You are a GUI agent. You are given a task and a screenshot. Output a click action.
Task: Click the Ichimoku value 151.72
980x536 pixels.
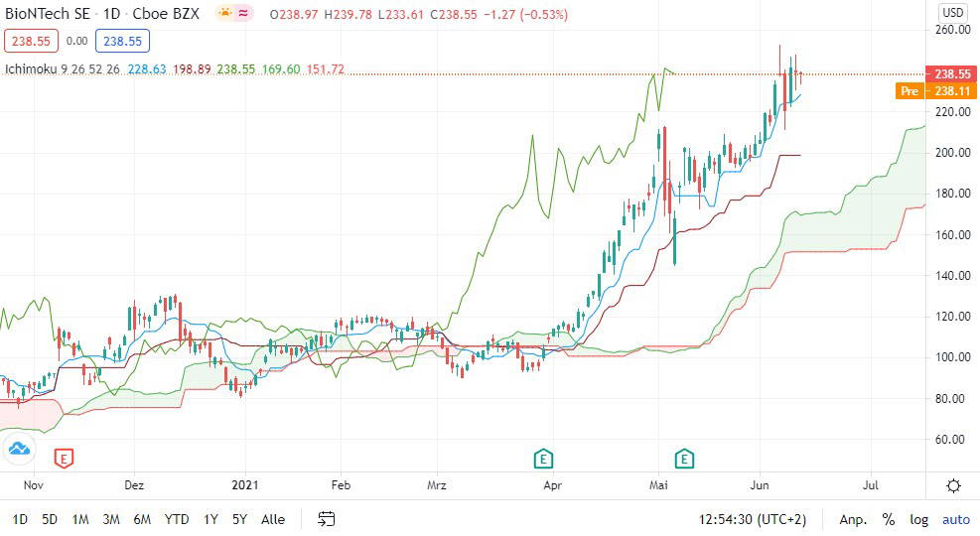(x=325, y=68)
